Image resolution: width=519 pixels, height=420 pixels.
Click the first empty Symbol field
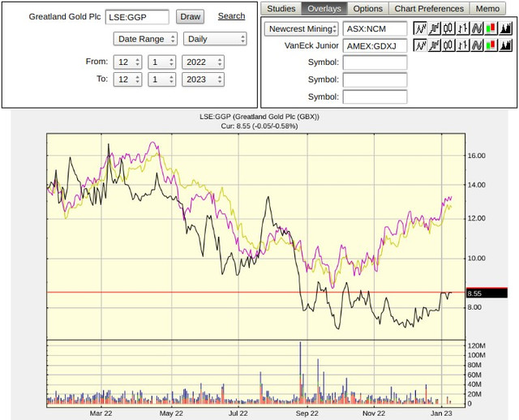pyautogui.click(x=375, y=62)
